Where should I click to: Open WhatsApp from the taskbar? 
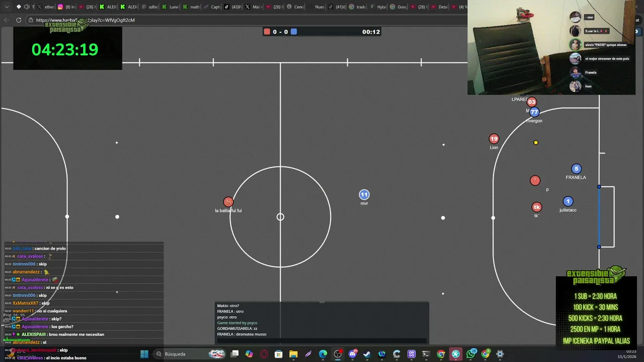(x=470, y=354)
